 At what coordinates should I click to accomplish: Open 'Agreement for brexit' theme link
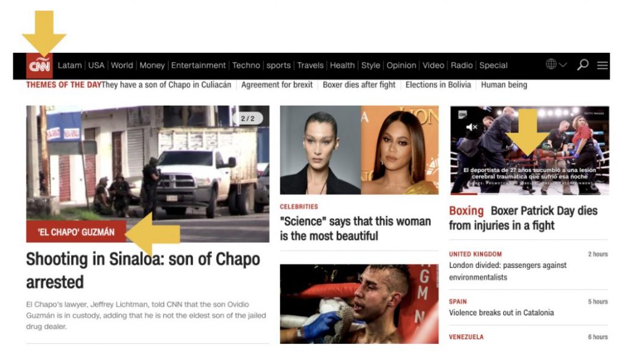click(277, 85)
